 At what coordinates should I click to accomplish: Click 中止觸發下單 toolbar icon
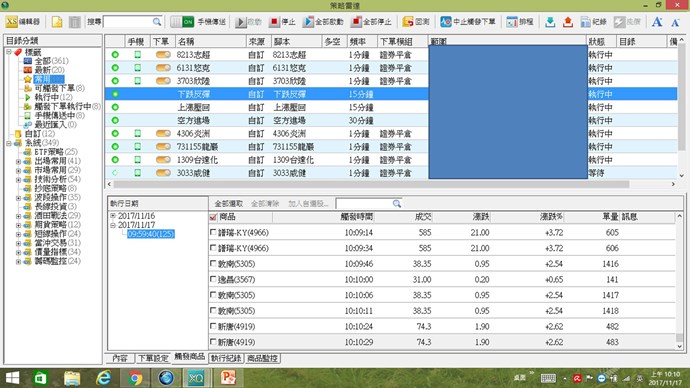coord(446,22)
